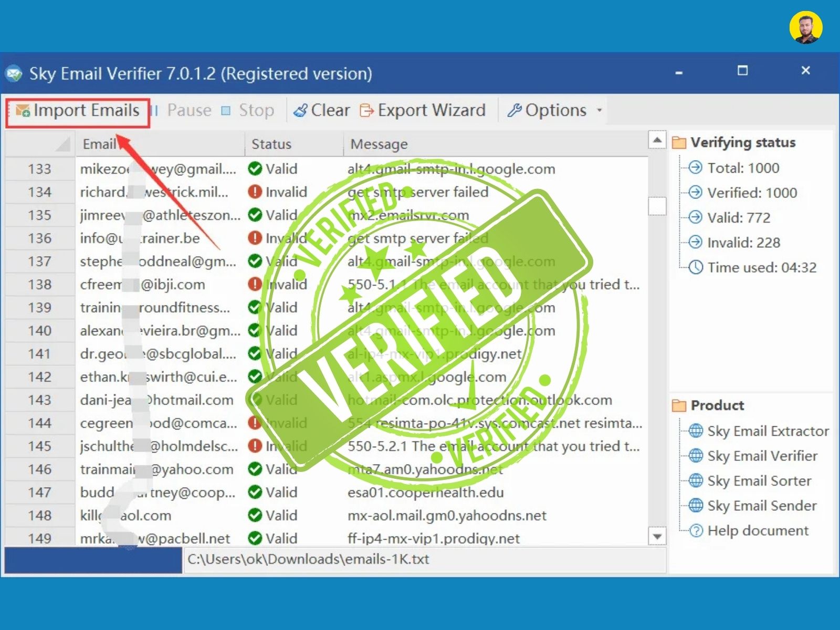Open the Help document link
The width and height of the screenshot is (840, 630).
coord(758,531)
